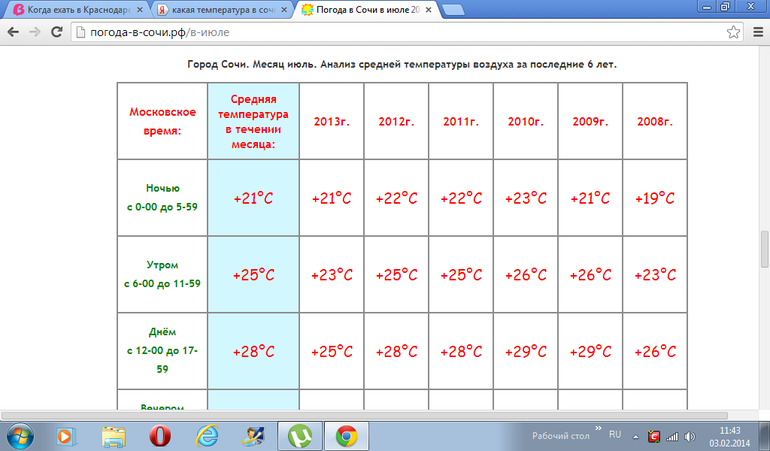The image size is (770, 451).
Task: Click the browser forward arrow
Action: pos(36,31)
